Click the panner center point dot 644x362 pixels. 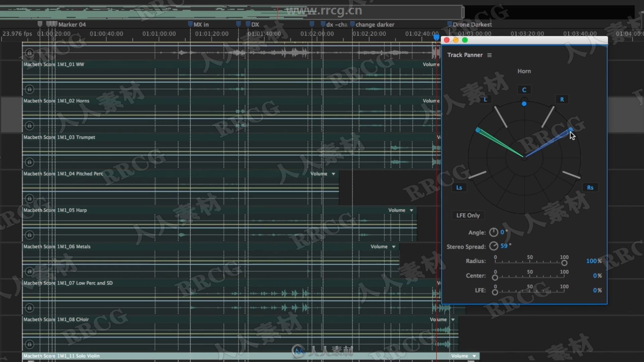point(524,104)
